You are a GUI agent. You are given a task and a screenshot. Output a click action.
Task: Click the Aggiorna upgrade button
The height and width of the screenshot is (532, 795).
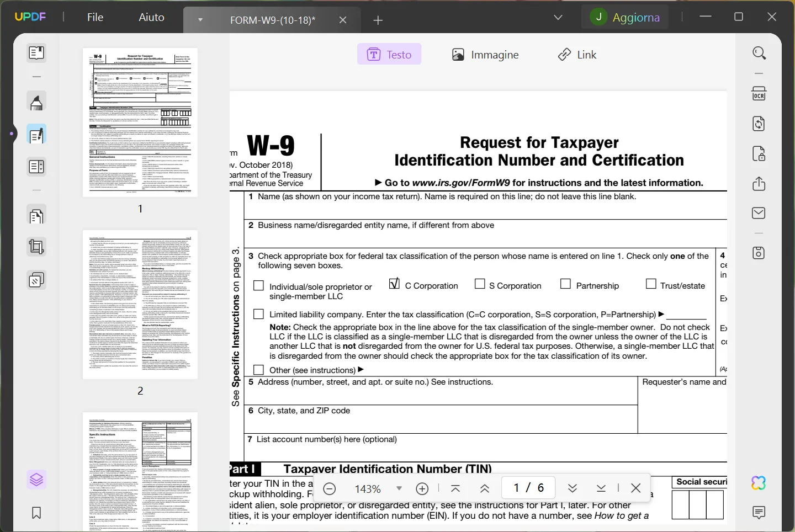point(625,17)
